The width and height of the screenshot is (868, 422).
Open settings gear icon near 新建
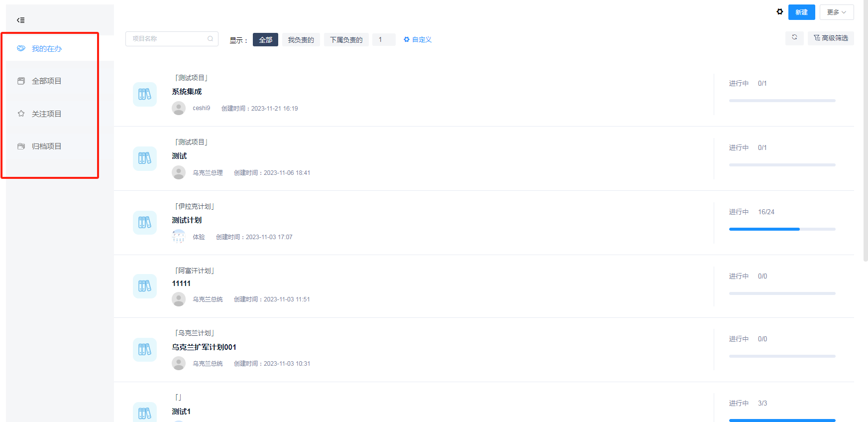[779, 12]
